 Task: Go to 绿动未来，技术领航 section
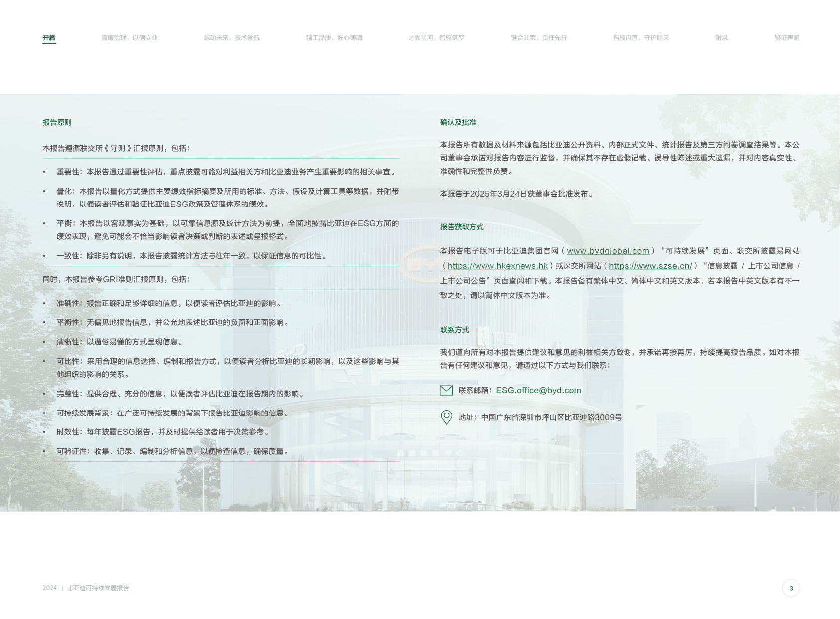pyautogui.click(x=232, y=38)
